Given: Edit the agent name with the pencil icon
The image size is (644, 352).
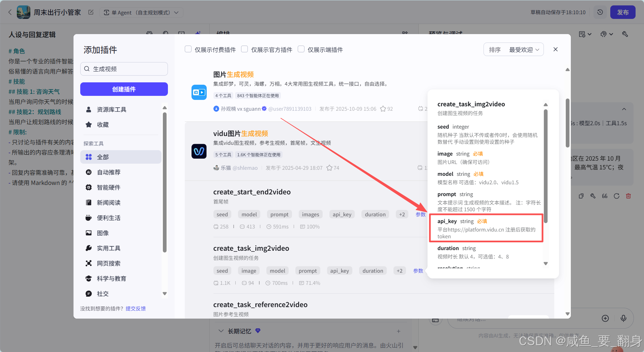Looking at the screenshot, I should pos(91,12).
